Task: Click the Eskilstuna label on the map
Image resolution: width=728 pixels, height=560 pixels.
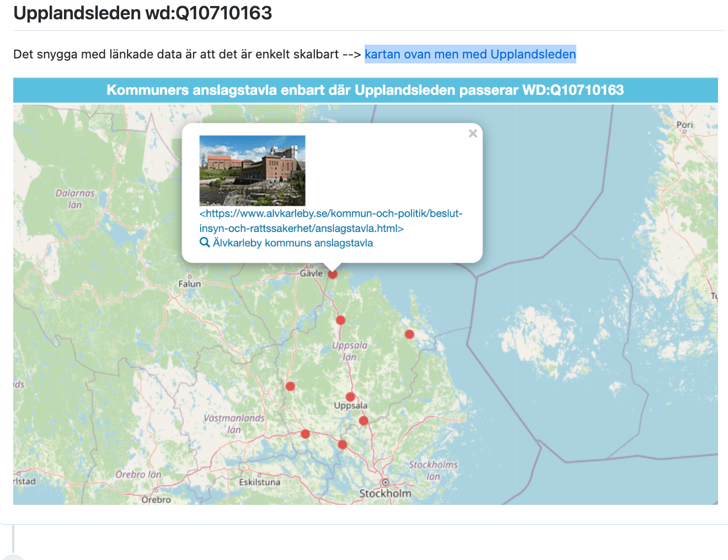Action: 259,482
